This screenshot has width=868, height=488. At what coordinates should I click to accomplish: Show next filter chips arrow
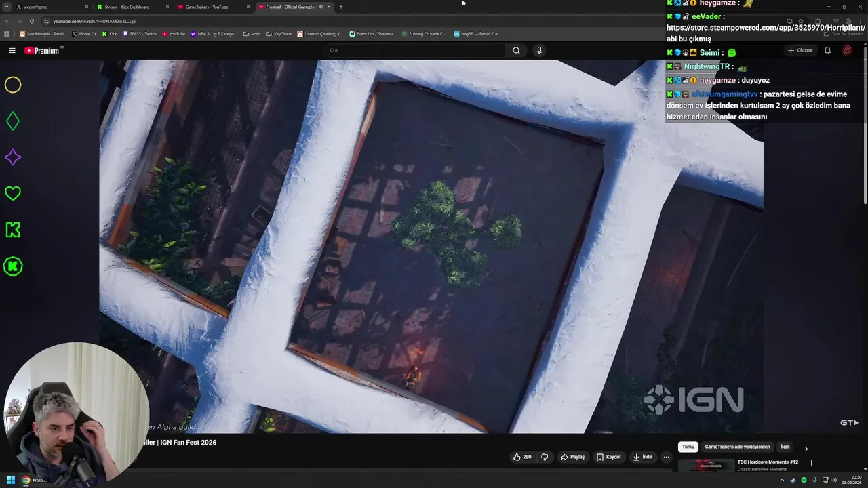(806, 448)
